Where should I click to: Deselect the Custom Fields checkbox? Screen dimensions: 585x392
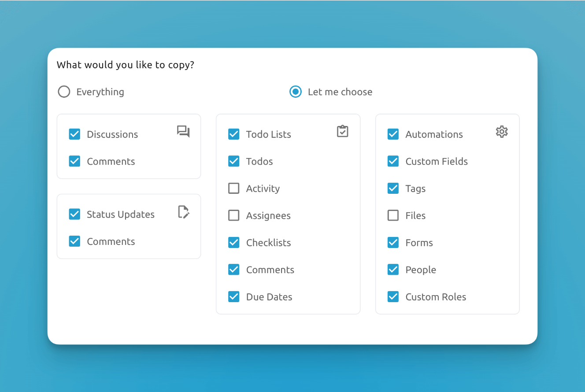(x=393, y=162)
